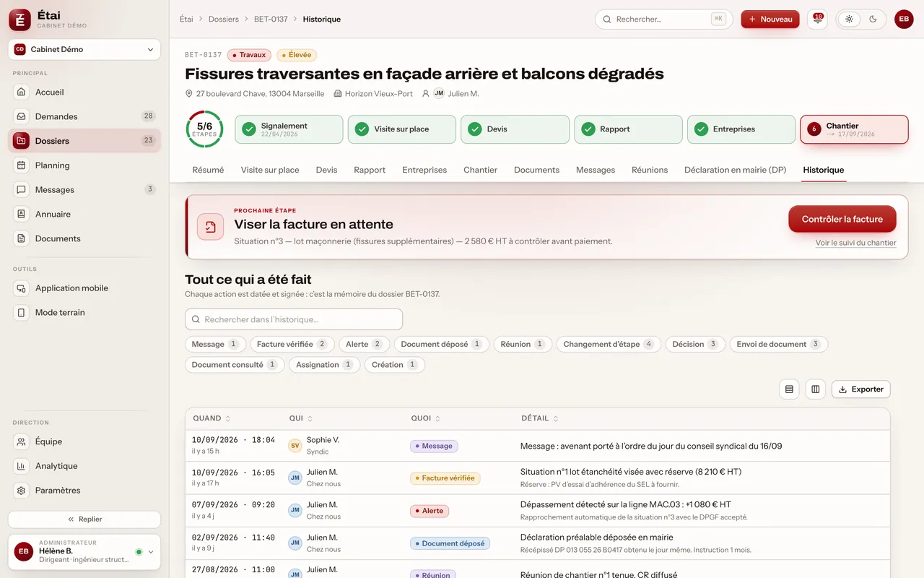The image size is (924, 578).
Task: Focus the Rechercher dans l'historique search field
Action: pos(294,319)
